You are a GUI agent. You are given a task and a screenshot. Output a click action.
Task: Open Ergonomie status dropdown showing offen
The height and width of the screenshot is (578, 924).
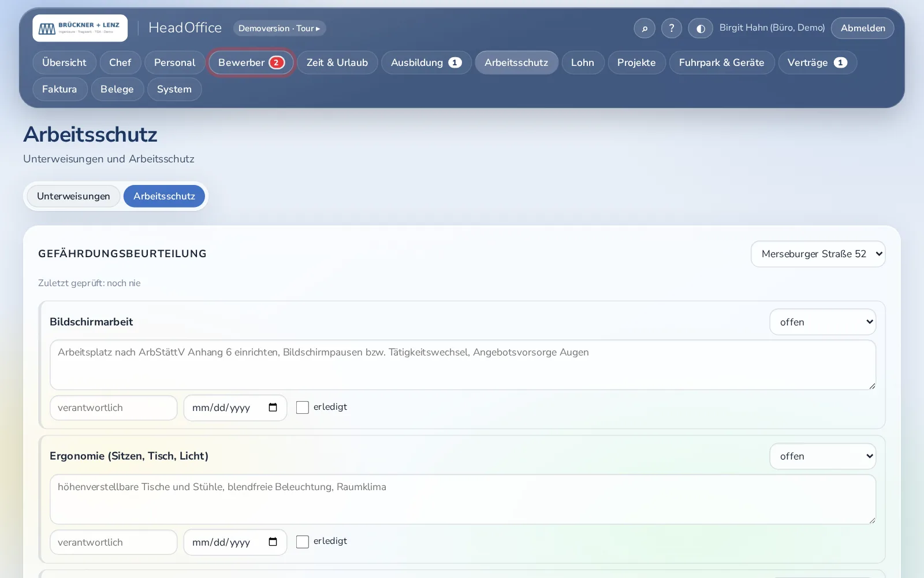(822, 456)
